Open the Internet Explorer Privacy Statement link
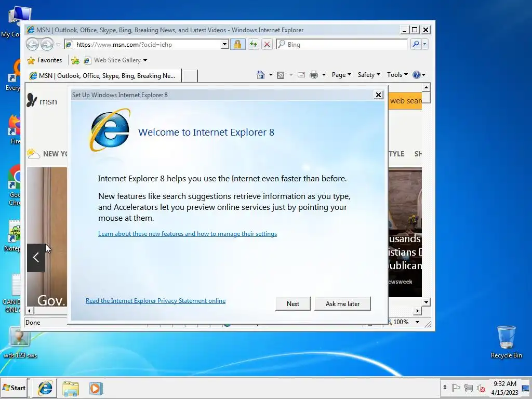Image resolution: width=532 pixels, height=399 pixels. tap(155, 301)
